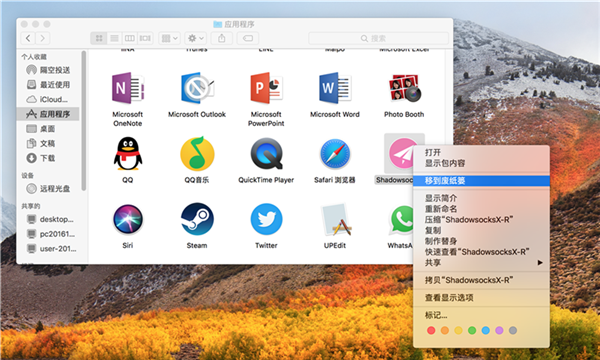Apply the yellow tag color
600x360 pixels.
coord(458,331)
